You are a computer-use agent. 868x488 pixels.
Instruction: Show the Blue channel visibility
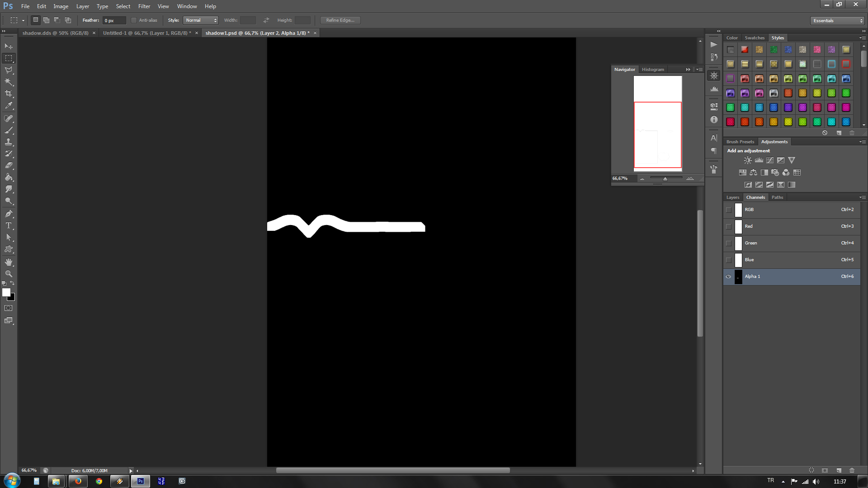728,260
